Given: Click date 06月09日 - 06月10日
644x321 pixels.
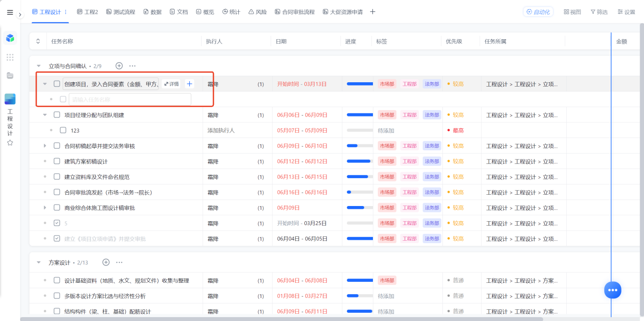Looking at the screenshot, I should tap(302, 146).
